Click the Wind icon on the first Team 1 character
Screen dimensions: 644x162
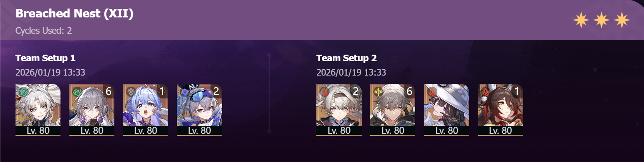click(x=23, y=93)
